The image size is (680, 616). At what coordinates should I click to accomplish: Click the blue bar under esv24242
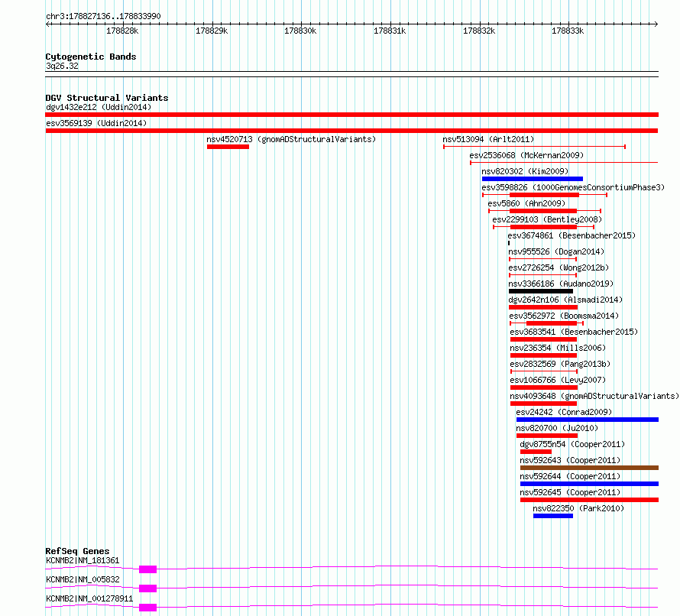click(588, 420)
